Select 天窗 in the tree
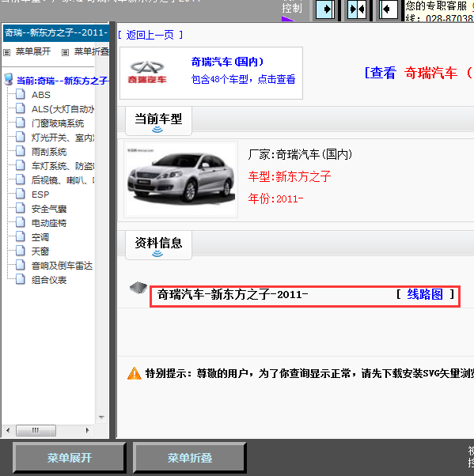The image size is (474, 476). (x=40, y=251)
